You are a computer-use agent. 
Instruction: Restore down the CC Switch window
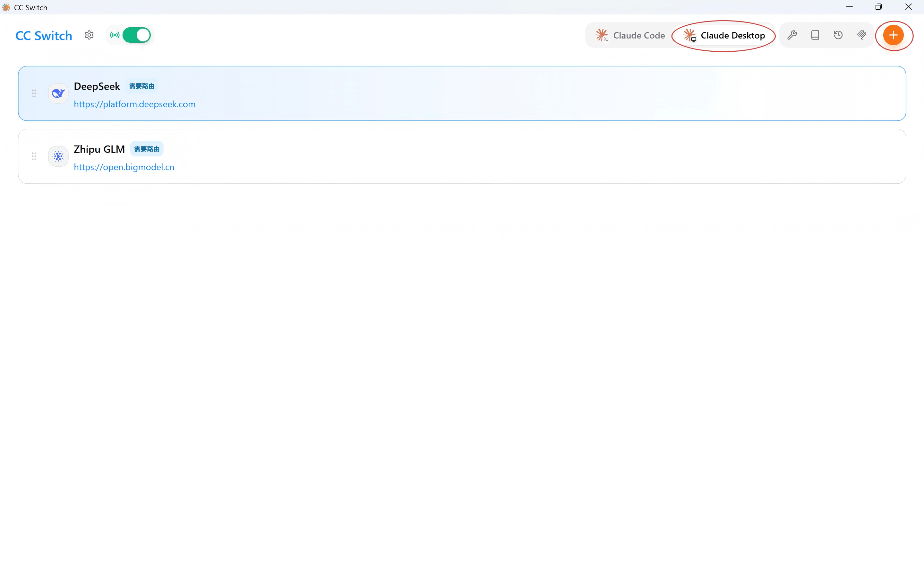tap(878, 7)
